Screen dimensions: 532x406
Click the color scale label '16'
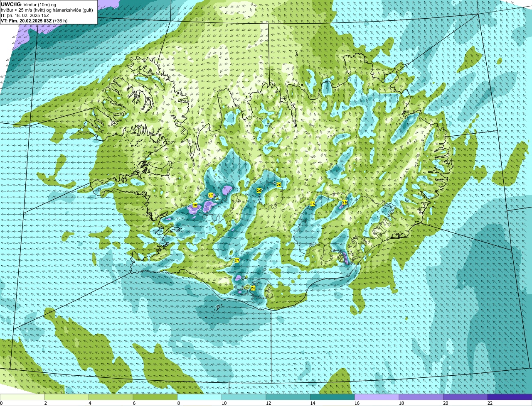[x=357, y=403]
